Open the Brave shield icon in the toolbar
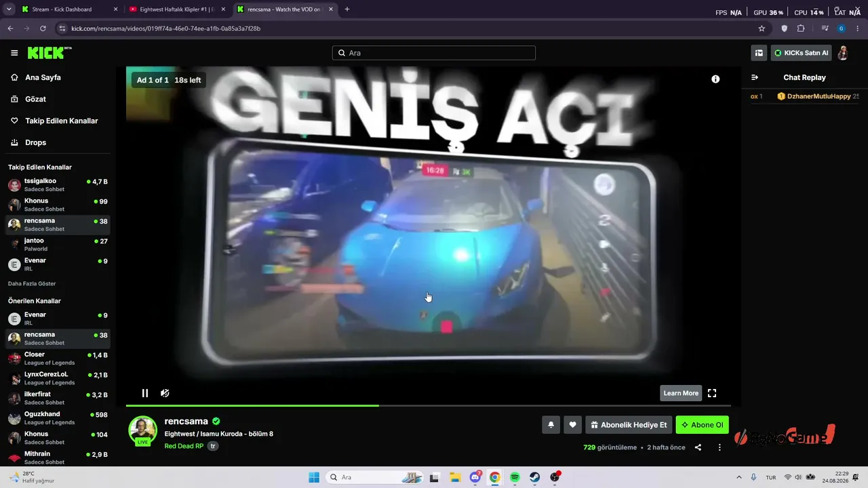 [x=785, y=28]
